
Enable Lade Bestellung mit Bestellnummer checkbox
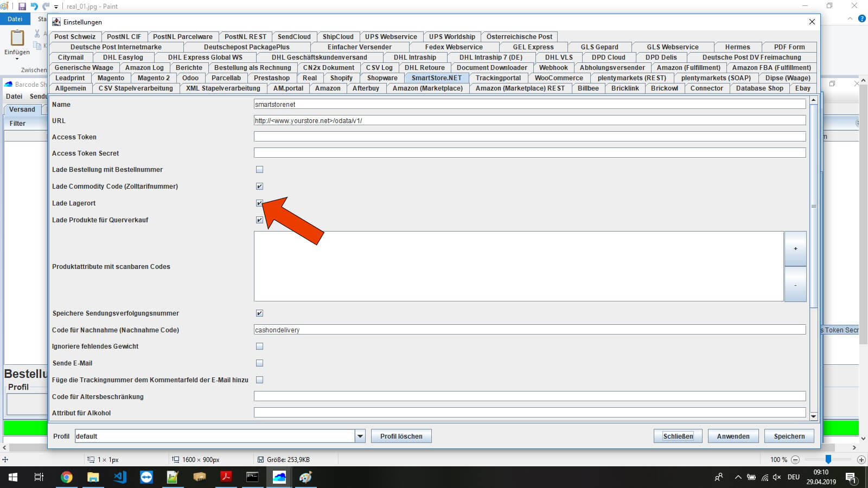(259, 170)
